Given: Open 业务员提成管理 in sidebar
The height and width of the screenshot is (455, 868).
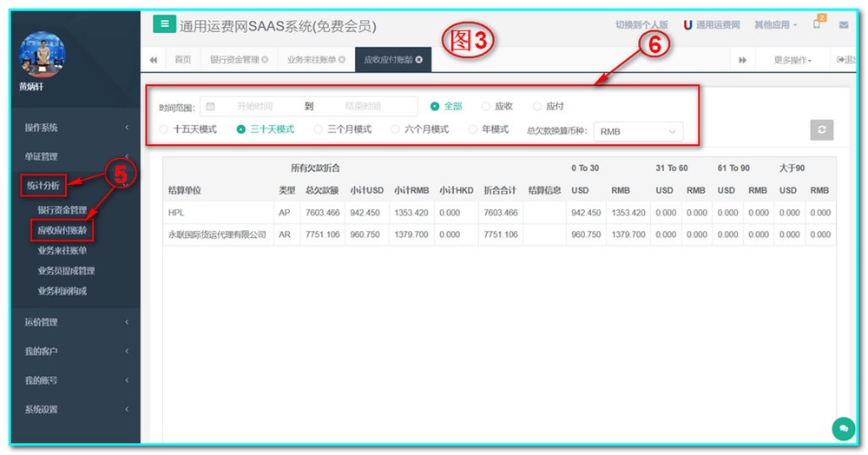Looking at the screenshot, I should (x=67, y=271).
